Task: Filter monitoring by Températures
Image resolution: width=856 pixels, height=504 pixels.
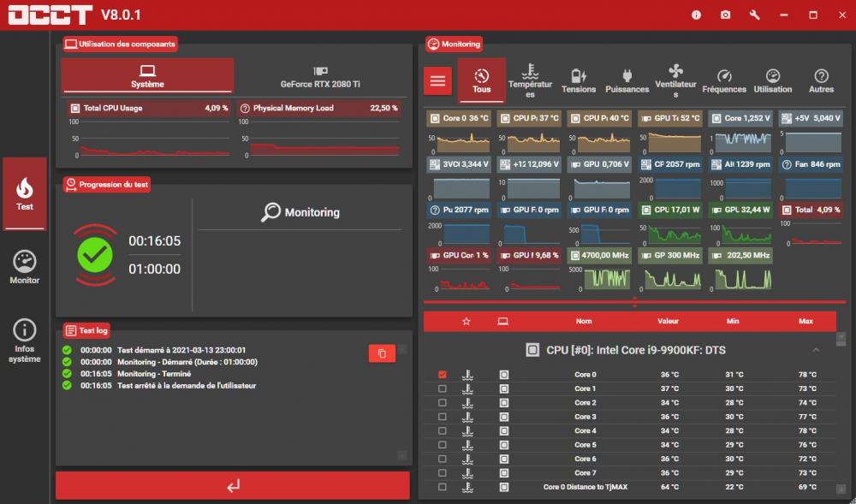Action: [530, 80]
